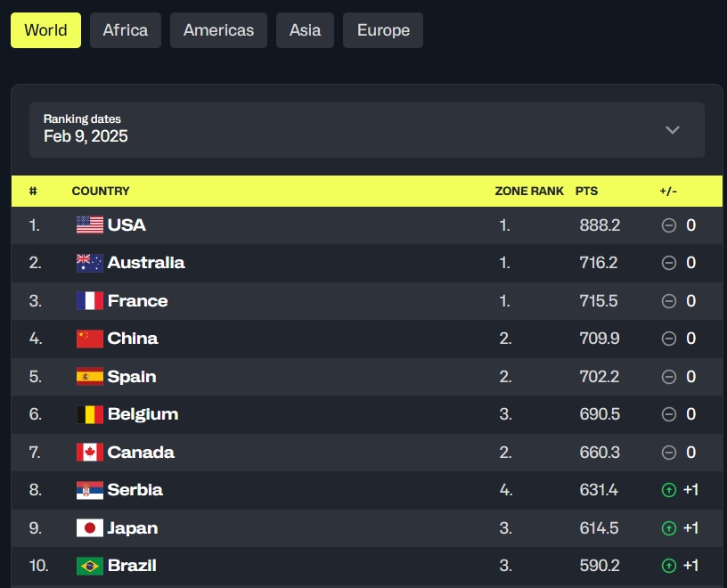Click the Australia flag icon

coord(89,263)
